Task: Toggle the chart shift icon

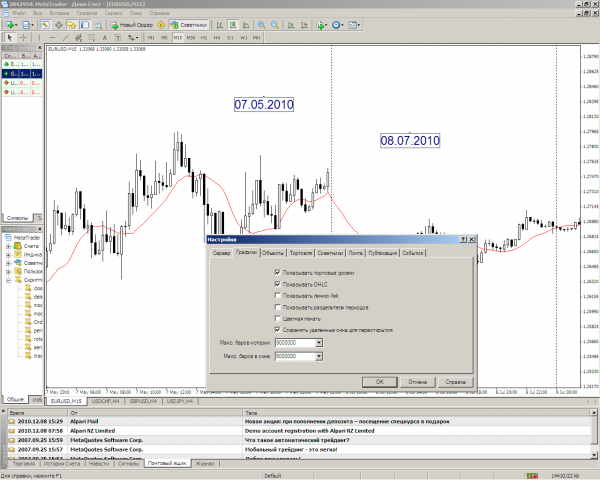Action: (304, 25)
